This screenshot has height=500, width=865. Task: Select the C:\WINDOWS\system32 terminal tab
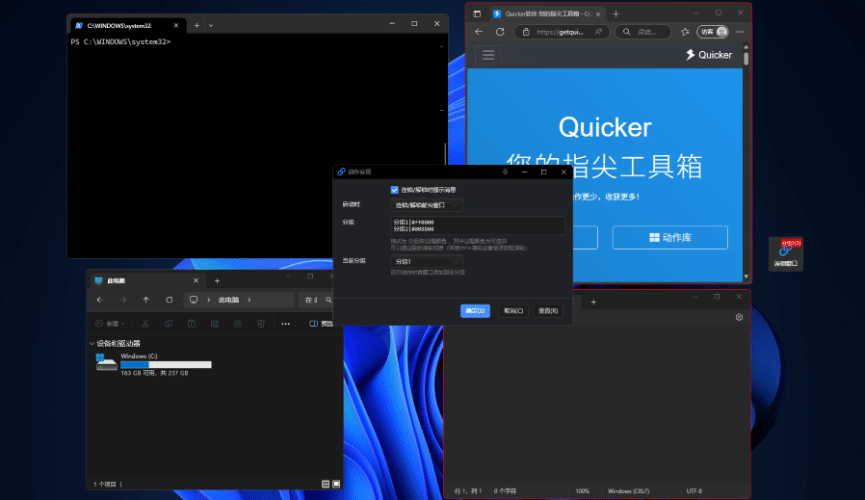point(127,25)
